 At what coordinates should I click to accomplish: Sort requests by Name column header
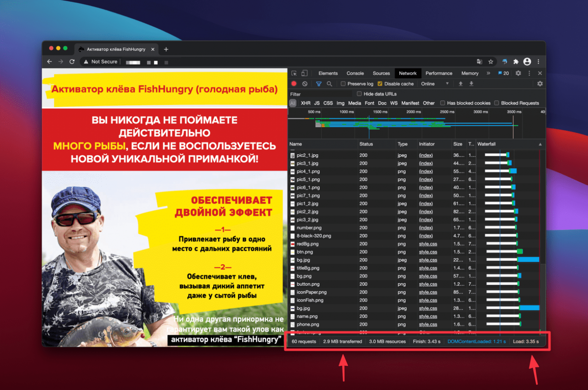tap(323, 144)
